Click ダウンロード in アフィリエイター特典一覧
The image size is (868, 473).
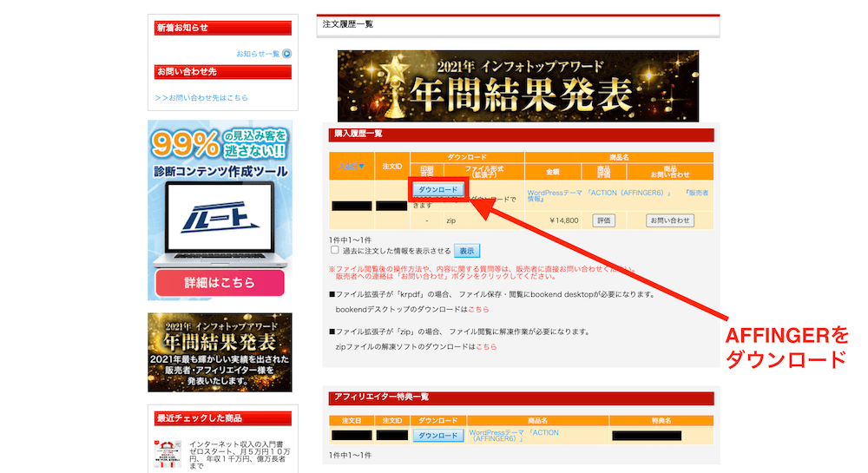pos(437,436)
